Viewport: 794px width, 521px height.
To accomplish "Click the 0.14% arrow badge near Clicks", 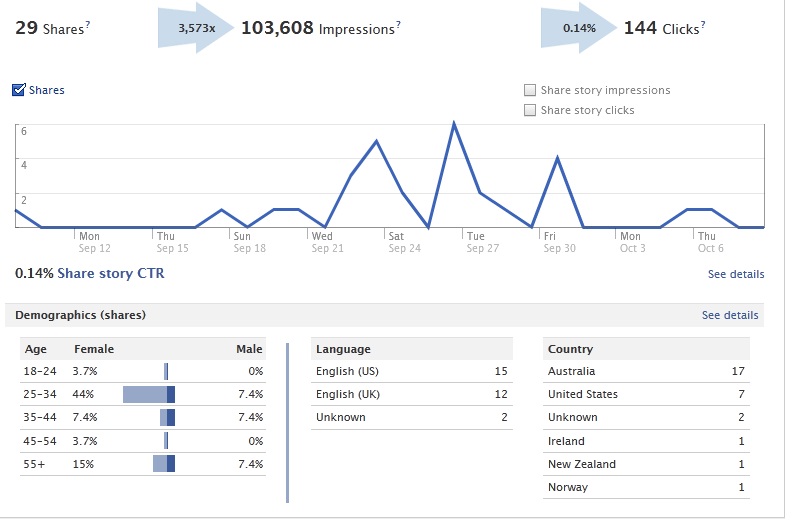I will click(x=578, y=29).
